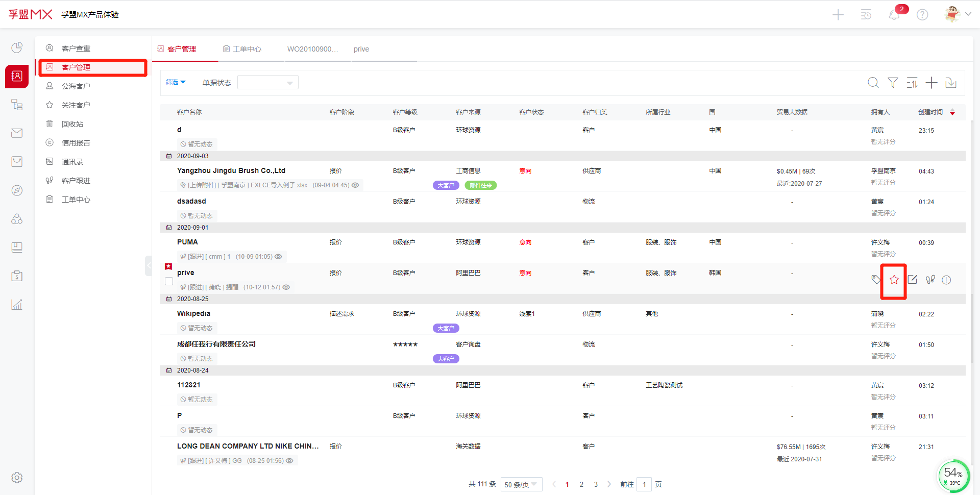Switch to the 工单中心 tab
980x495 pixels.
click(242, 49)
